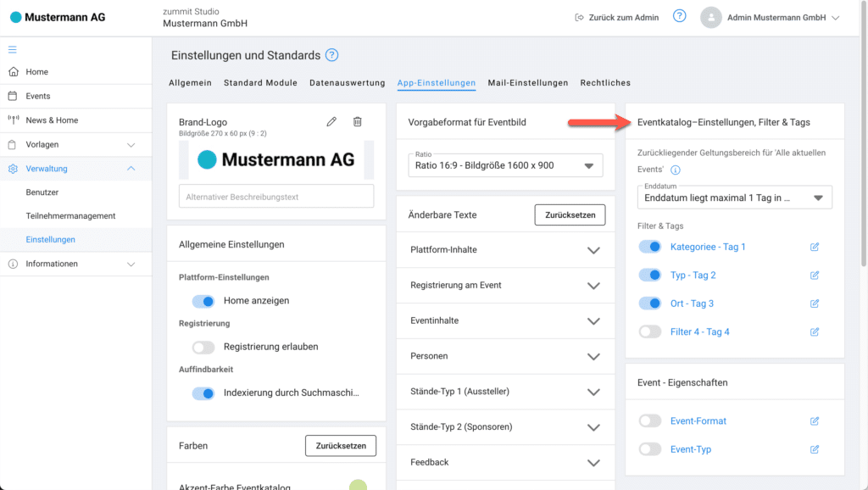Open the Enddatum dropdown
Screen dimensions: 868x490
pyautogui.click(x=734, y=198)
